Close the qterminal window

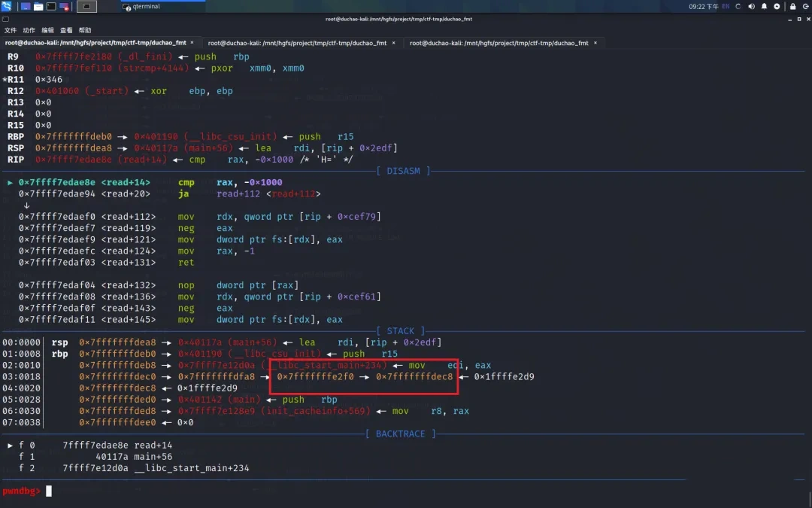point(807,19)
